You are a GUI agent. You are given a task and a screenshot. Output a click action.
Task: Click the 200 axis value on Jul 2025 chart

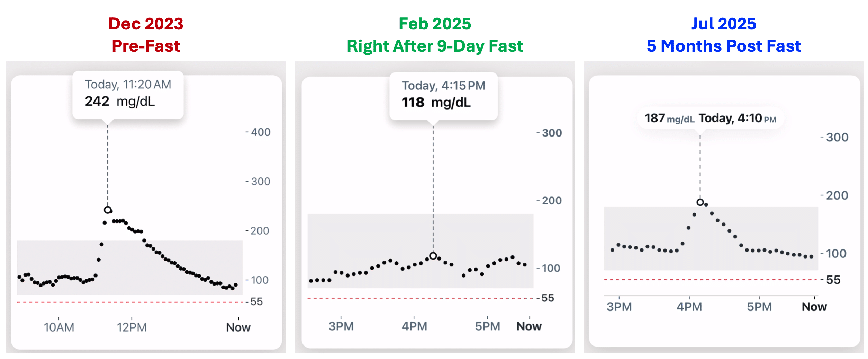(x=837, y=195)
